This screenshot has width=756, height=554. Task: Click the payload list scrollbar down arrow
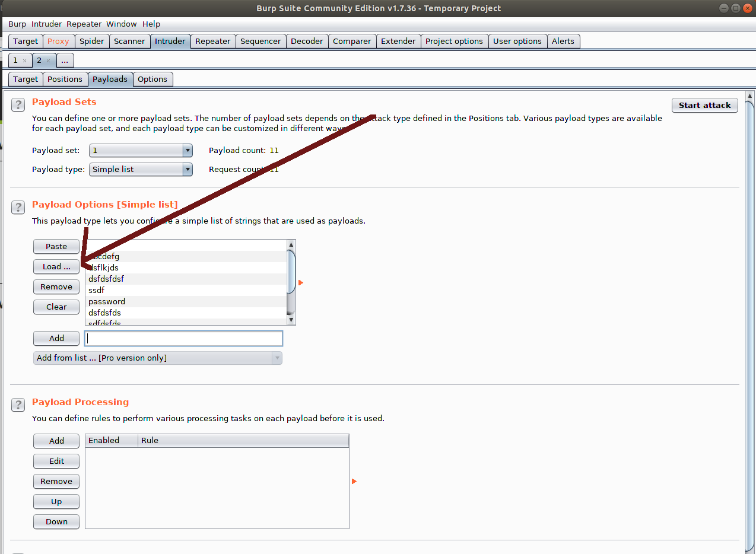tap(291, 320)
